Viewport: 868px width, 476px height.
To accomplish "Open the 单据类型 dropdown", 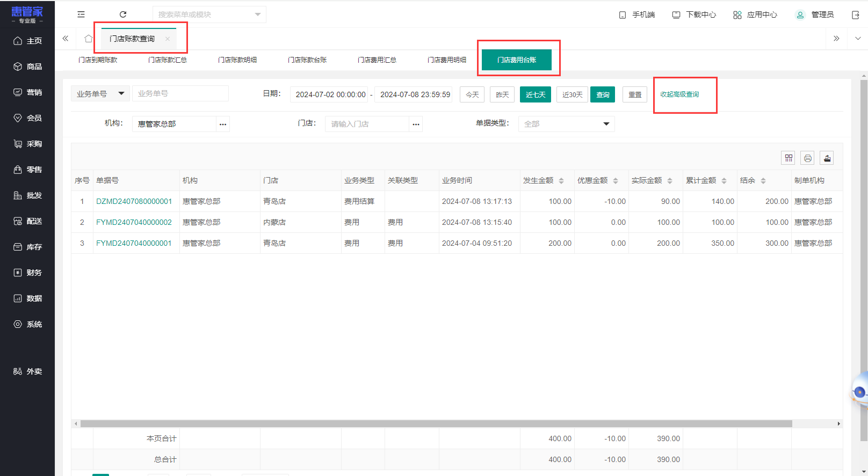I will tap(566, 124).
